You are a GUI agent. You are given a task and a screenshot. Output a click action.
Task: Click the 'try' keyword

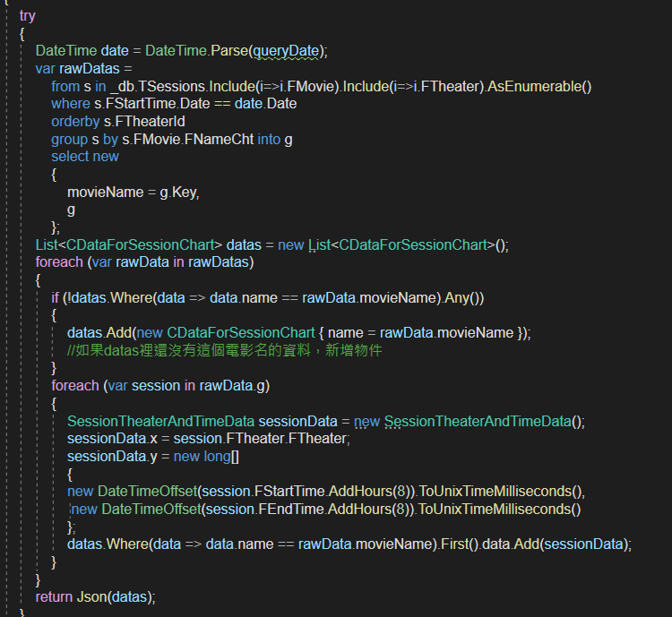pyautogui.click(x=28, y=16)
